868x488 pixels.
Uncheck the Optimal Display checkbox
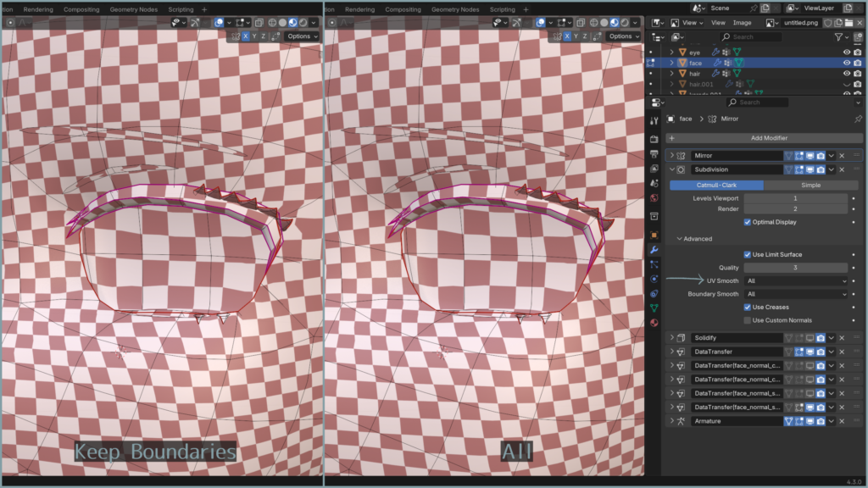click(747, 222)
